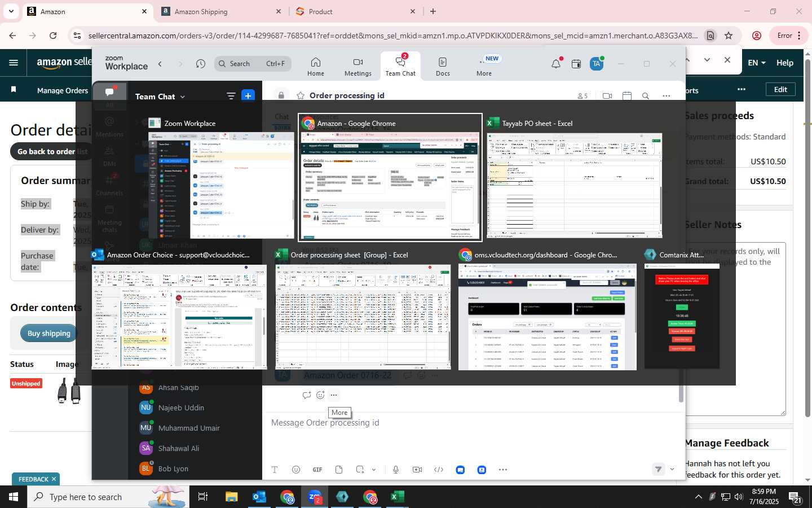This screenshot has height=508, width=812.
Task: Open composer more options ellipsis
Action: point(503,470)
